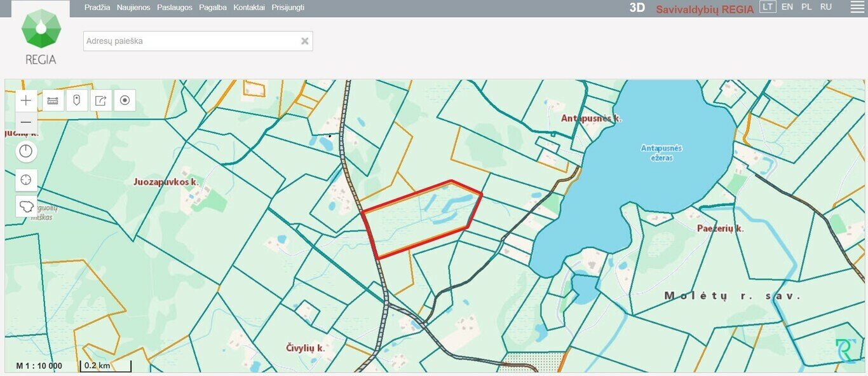Open the Paslaugos menu item
Viewport: 868px width, 376px height.
tap(175, 8)
